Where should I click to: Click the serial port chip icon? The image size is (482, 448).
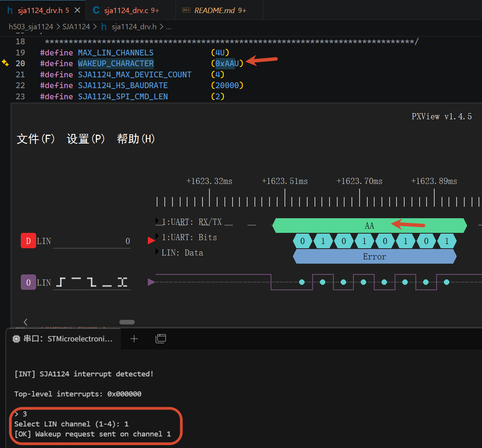[16, 339]
